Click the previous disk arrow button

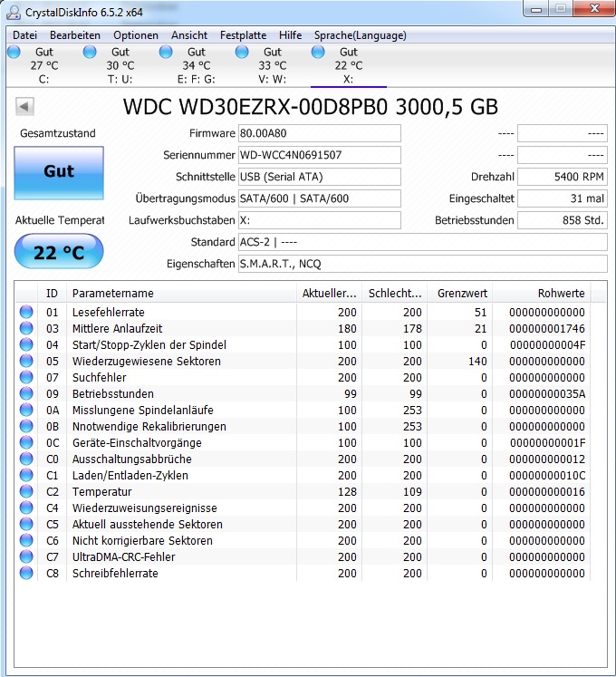(x=24, y=106)
